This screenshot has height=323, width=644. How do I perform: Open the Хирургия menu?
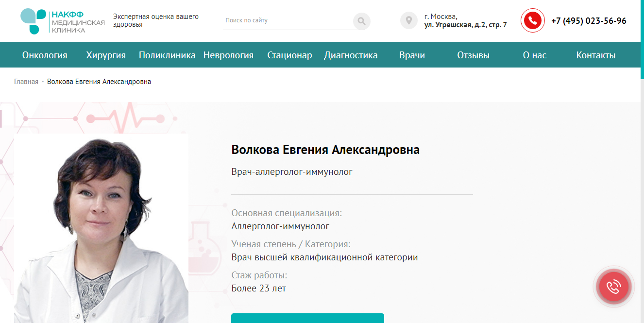(106, 55)
